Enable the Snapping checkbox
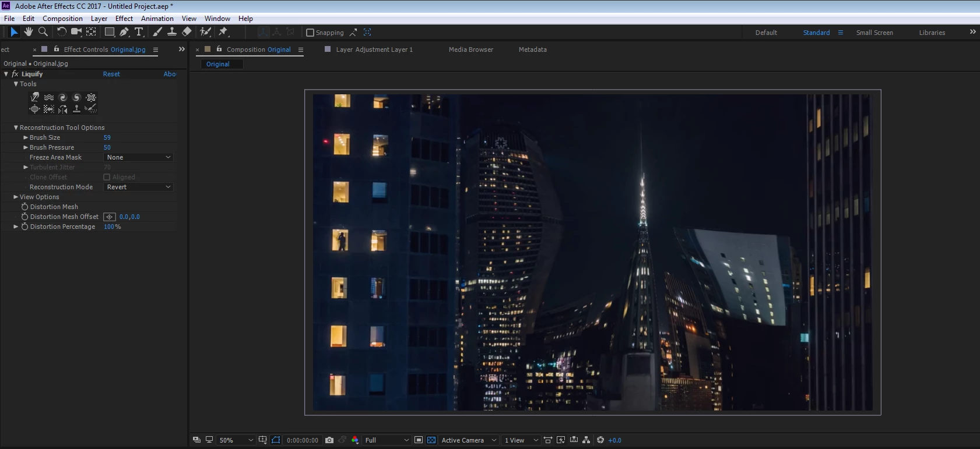The image size is (980, 449). pos(310,33)
